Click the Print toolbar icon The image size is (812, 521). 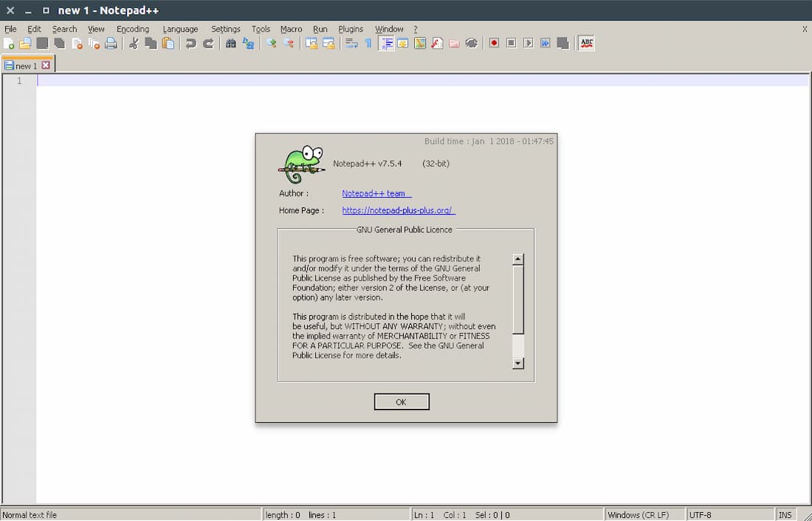pos(111,43)
